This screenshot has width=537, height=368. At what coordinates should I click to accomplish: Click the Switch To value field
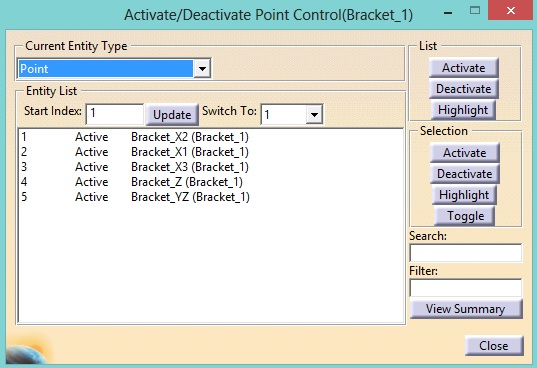(284, 114)
